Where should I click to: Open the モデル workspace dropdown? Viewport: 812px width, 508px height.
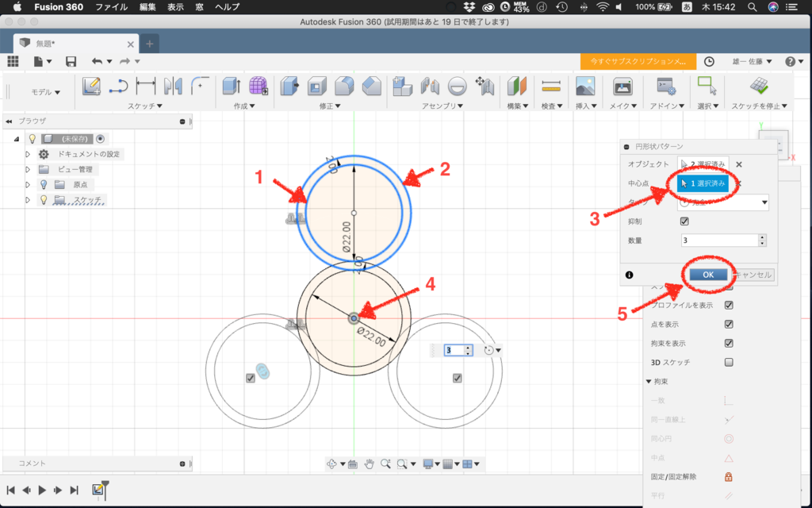coord(45,92)
